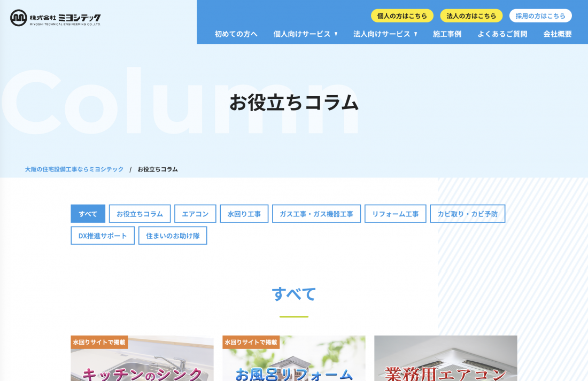Filter by 住まいのお助け隊 category

pos(173,236)
